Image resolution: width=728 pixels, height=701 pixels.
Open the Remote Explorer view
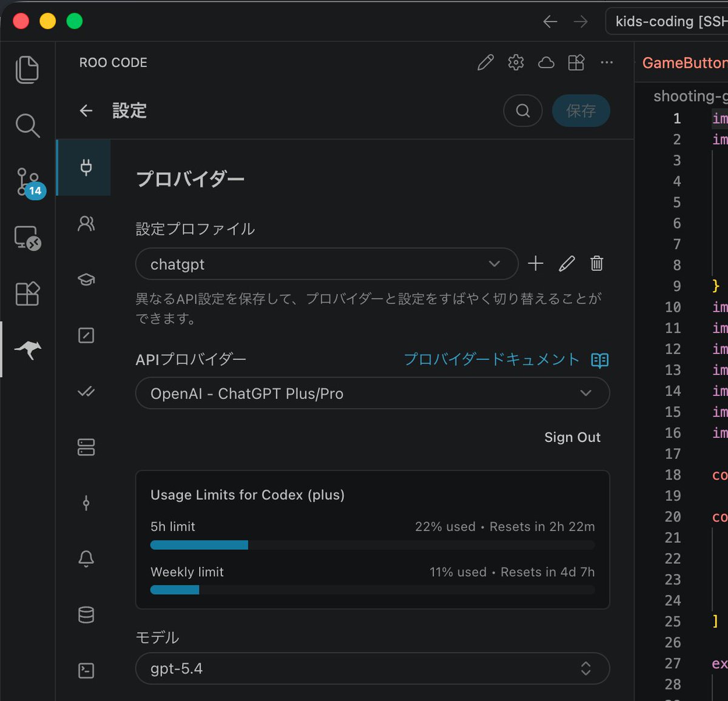click(27, 238)
